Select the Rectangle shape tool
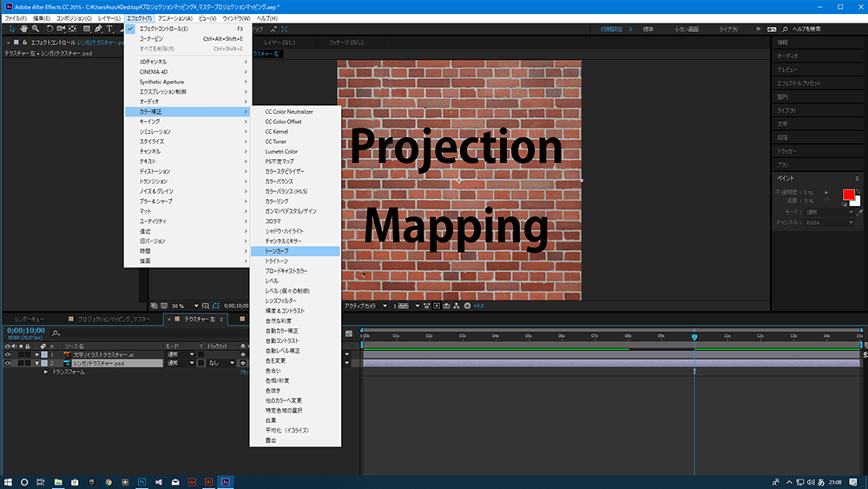The width and height of the screenshot is (868, 489). click(85, 29)
